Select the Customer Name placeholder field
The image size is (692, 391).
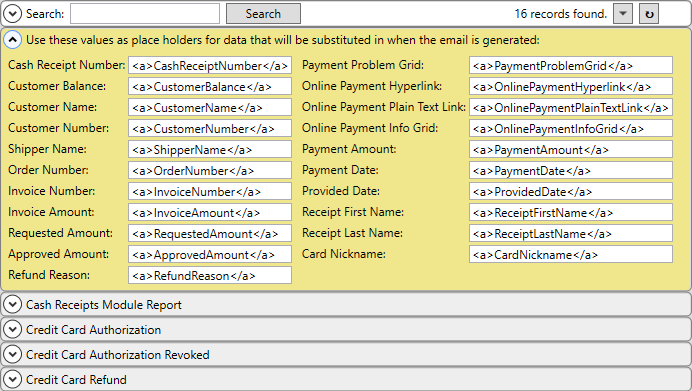tap(210, 107)
